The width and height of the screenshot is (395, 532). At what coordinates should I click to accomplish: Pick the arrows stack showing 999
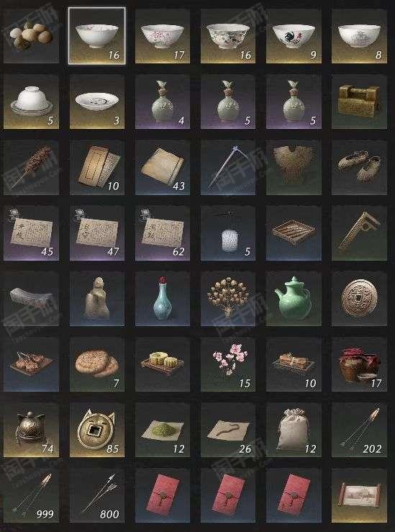pyautogui.click(x=31, y=495)
